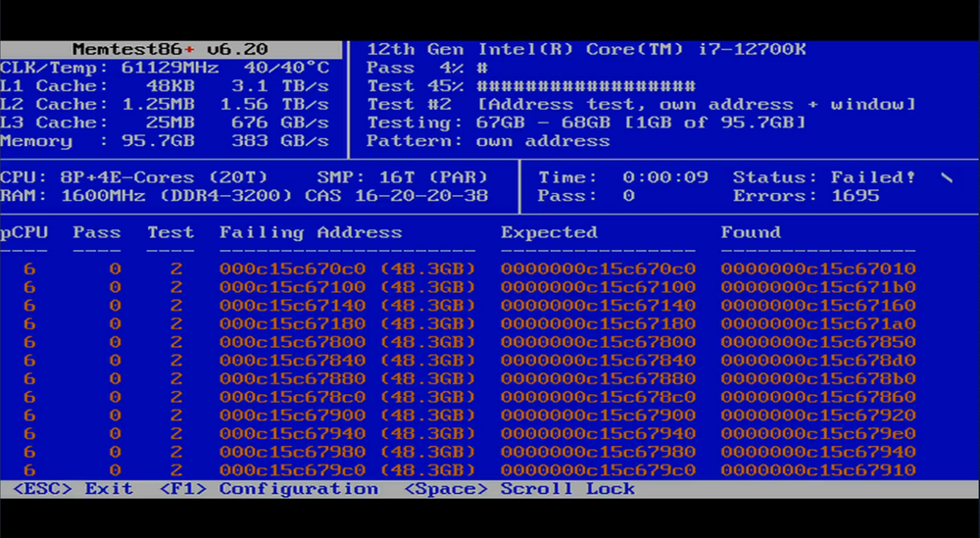Click the pCPU column header
The image size is (980, 538).
24,232
